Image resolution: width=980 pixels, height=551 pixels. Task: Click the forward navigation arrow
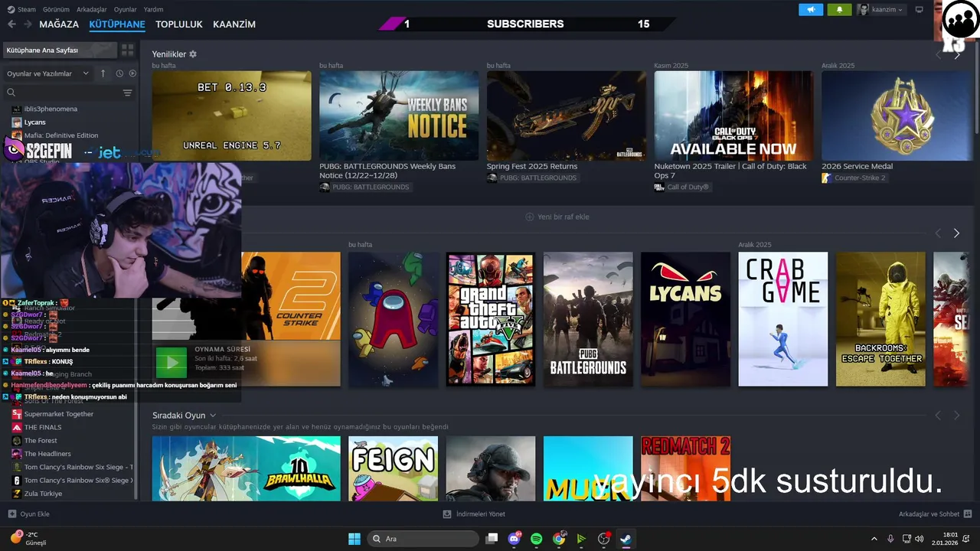pyautogui.click(x=28, y=24)
